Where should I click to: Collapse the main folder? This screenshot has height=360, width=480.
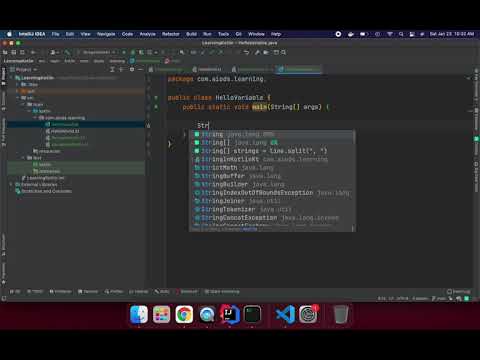tap(23, 104)
